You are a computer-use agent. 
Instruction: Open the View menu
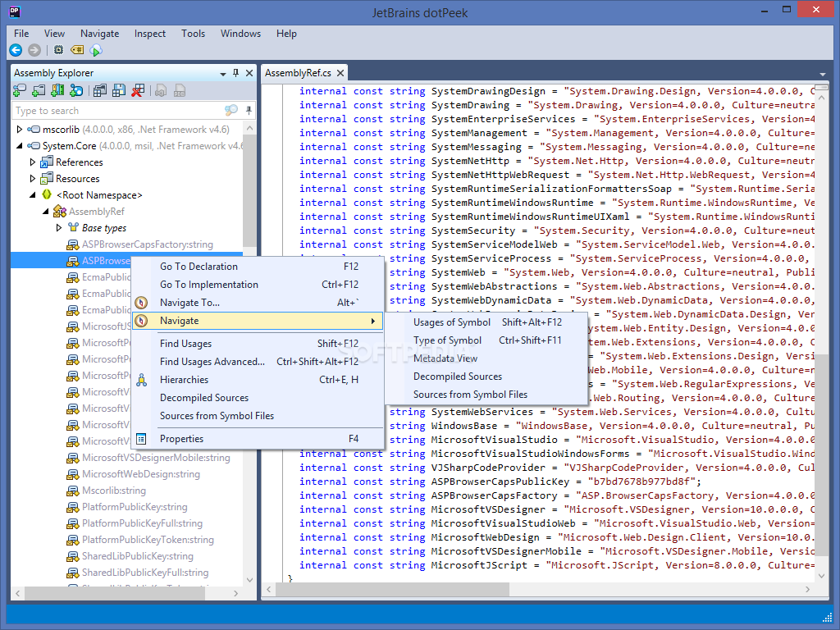point(54,33)
